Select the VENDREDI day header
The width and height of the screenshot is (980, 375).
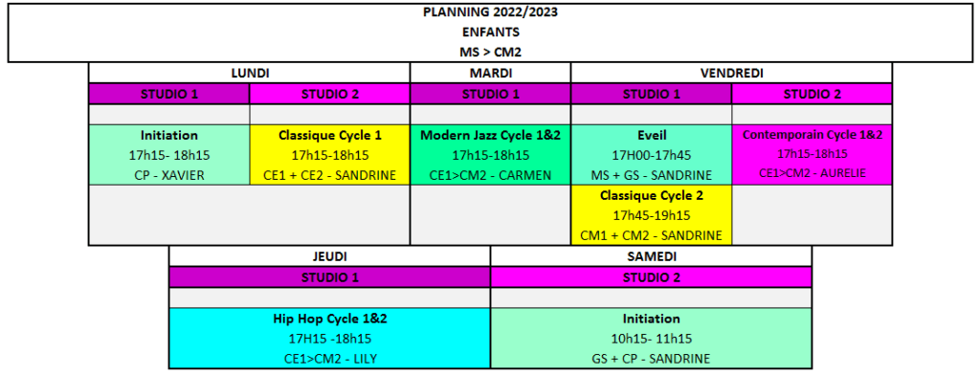[x=731, y=73]
